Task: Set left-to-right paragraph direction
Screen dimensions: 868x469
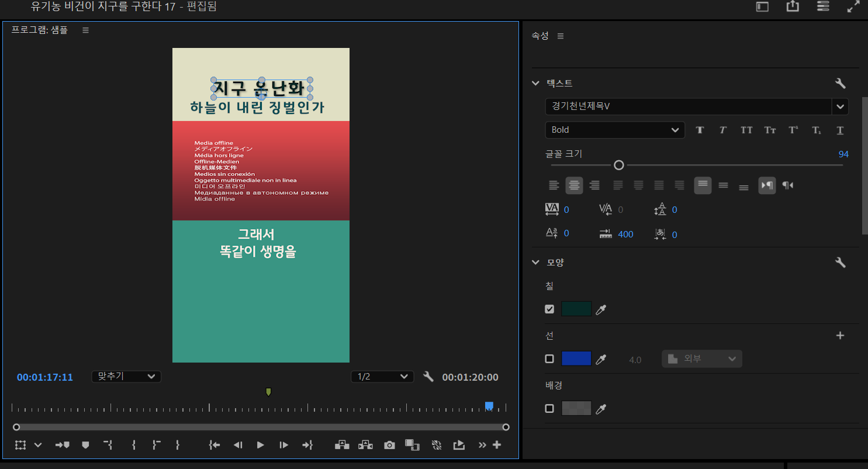Action: (767, 185)
